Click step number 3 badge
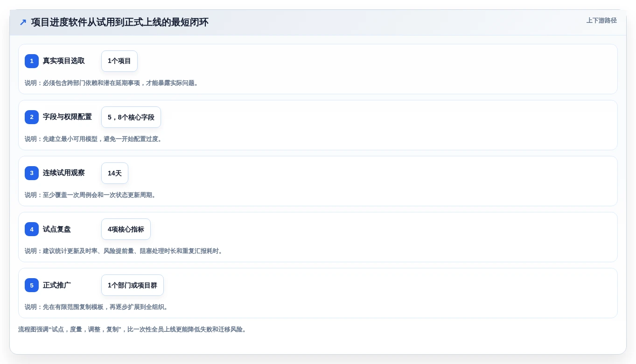This screenshot has height=364, width=636. [x=32, y=173]
